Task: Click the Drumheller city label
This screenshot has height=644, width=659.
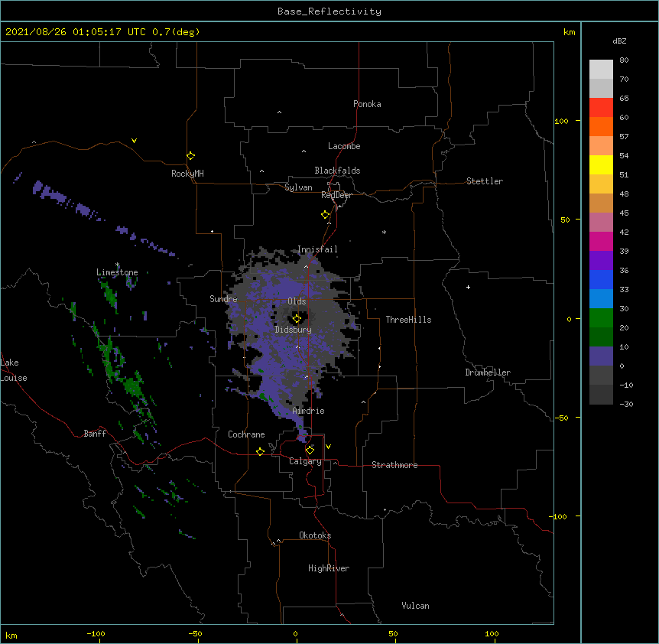Action: tap(488, 372)
